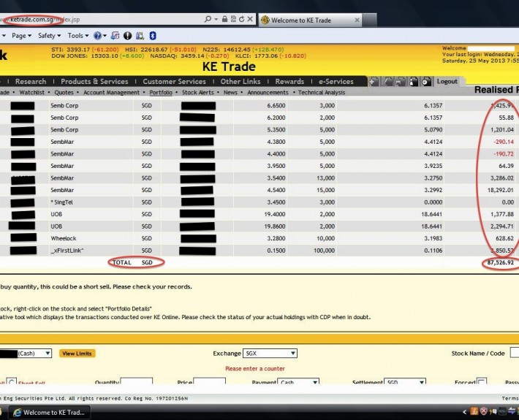Click the refresh icon in the address bar
Image resolution: width=519 pixels, height=420 pixels.
[x=240, y=20]
